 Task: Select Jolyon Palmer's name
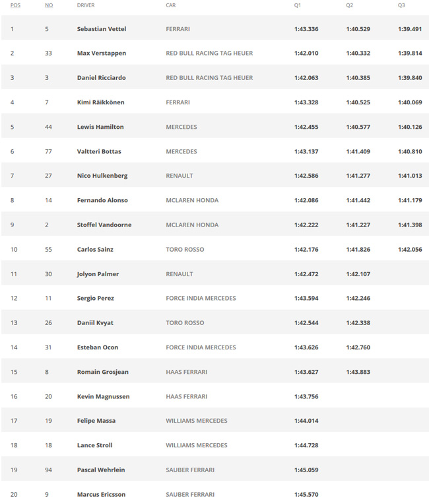[98, 274]
